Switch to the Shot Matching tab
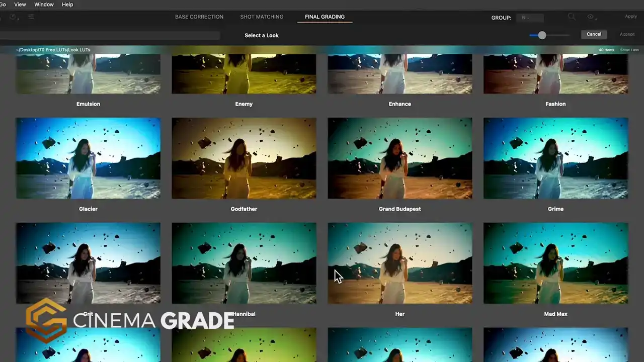 pos(262,17)
